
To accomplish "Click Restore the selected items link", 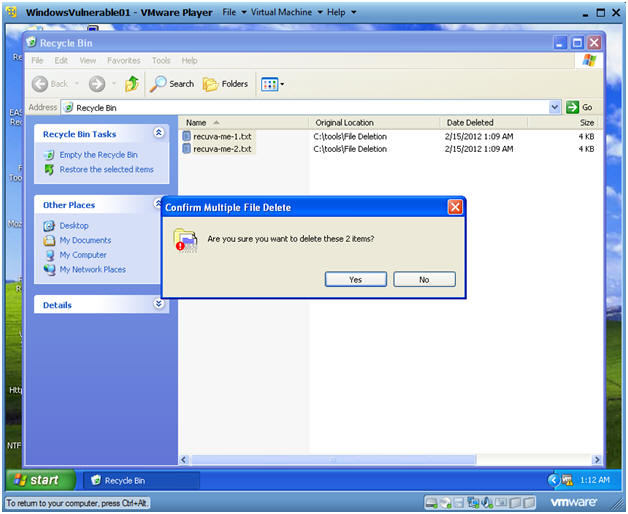I will pyautogui.click(x=107, y=169).
